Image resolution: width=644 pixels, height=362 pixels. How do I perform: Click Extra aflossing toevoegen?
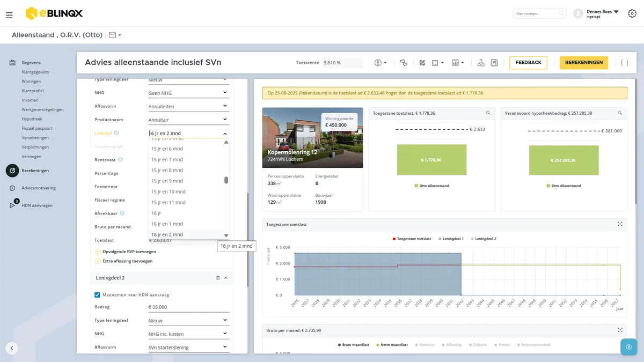(124, 261)
